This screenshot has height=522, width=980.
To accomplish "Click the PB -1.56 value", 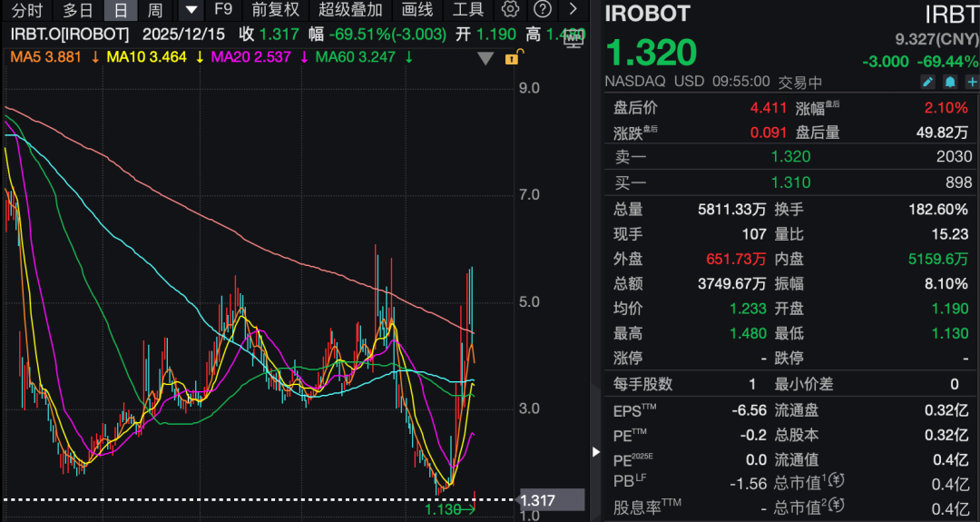I will pyautogui.click(x=749, y=484).
